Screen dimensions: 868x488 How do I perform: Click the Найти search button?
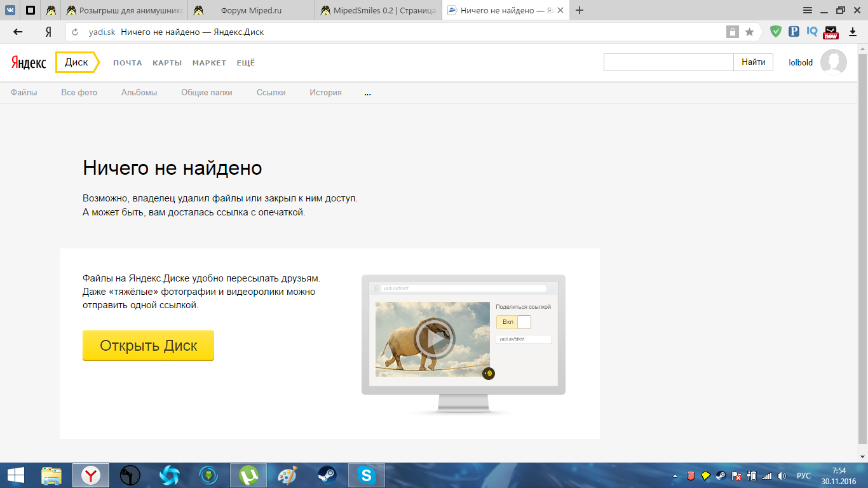coord(754,62)
